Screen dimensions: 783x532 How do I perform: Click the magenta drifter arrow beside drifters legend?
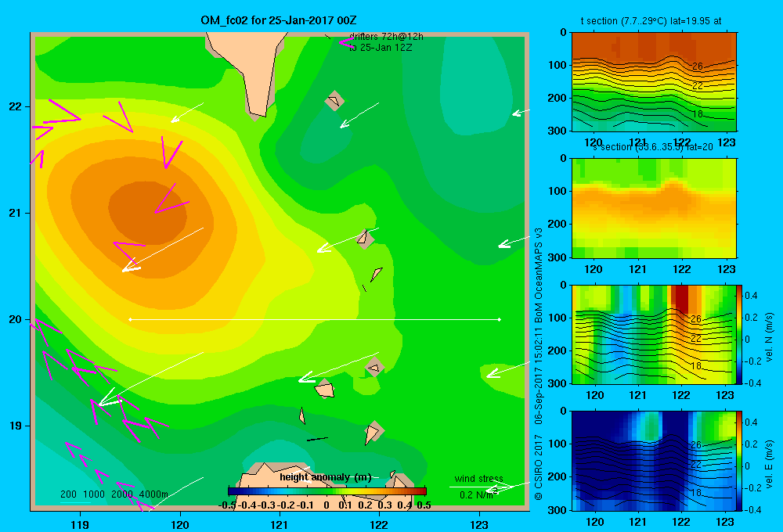pos(345,42)
